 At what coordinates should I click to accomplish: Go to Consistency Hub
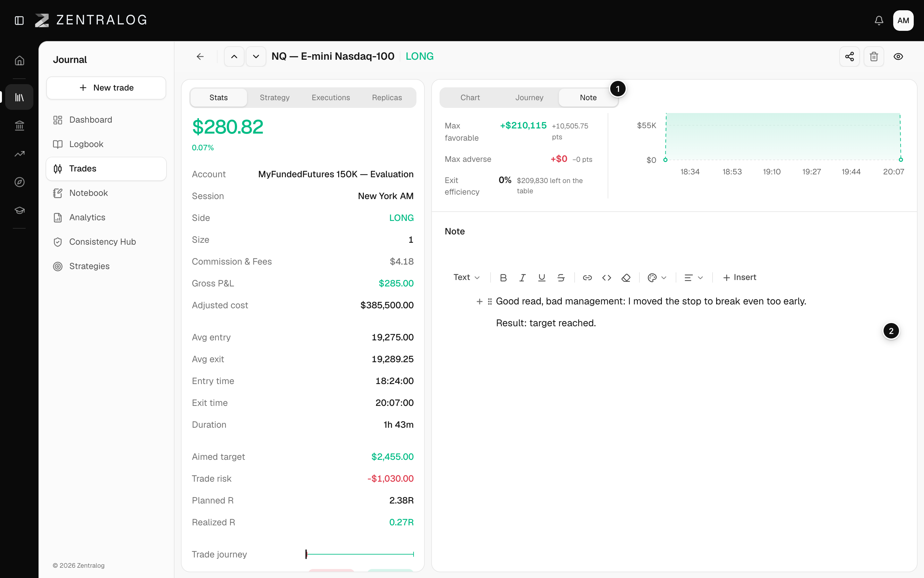(106, 242)
